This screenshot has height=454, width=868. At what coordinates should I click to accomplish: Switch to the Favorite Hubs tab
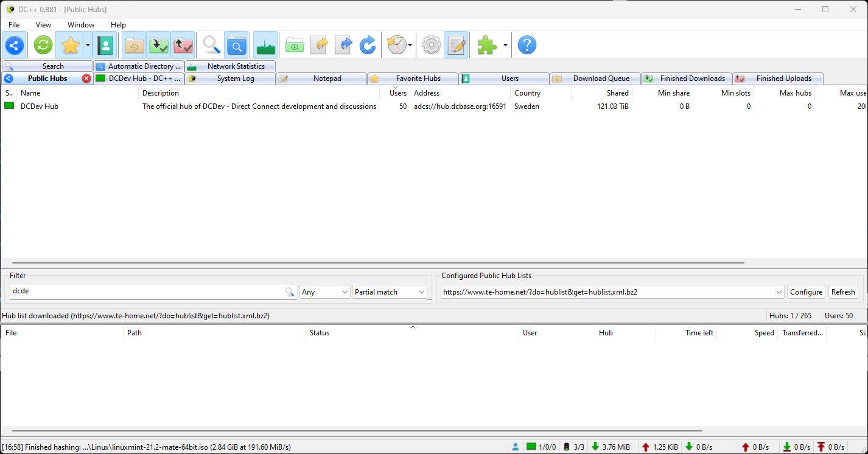413,79
